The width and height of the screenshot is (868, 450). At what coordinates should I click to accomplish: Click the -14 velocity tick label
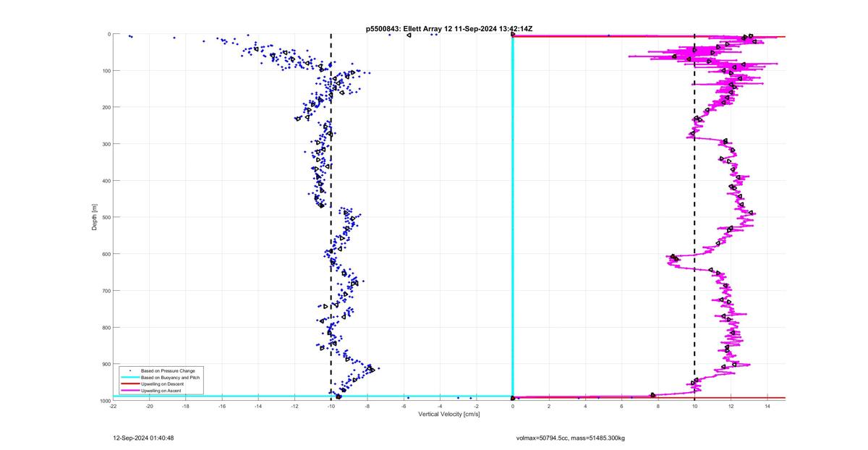click(258, 407)
